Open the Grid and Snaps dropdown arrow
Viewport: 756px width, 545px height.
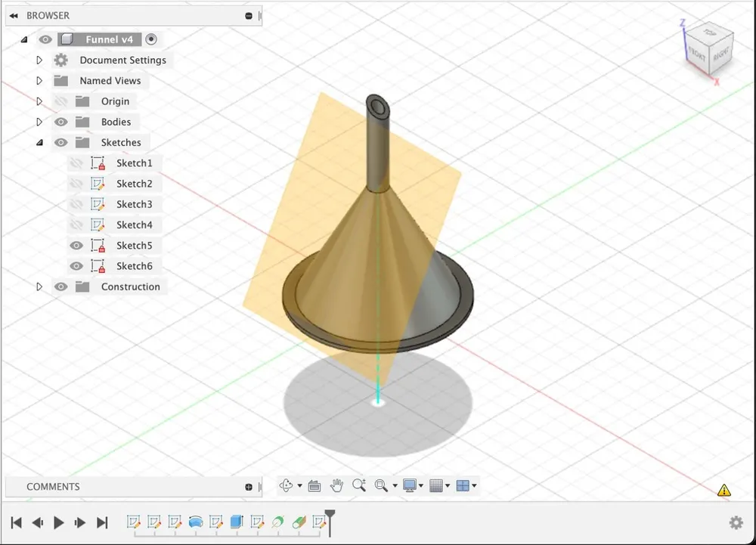(x=448, y=486)
